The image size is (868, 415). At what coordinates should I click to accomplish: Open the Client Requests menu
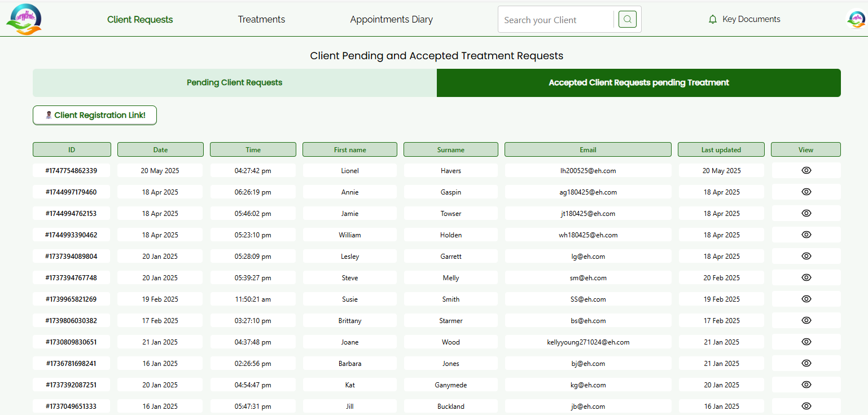[x=140, y=20]
